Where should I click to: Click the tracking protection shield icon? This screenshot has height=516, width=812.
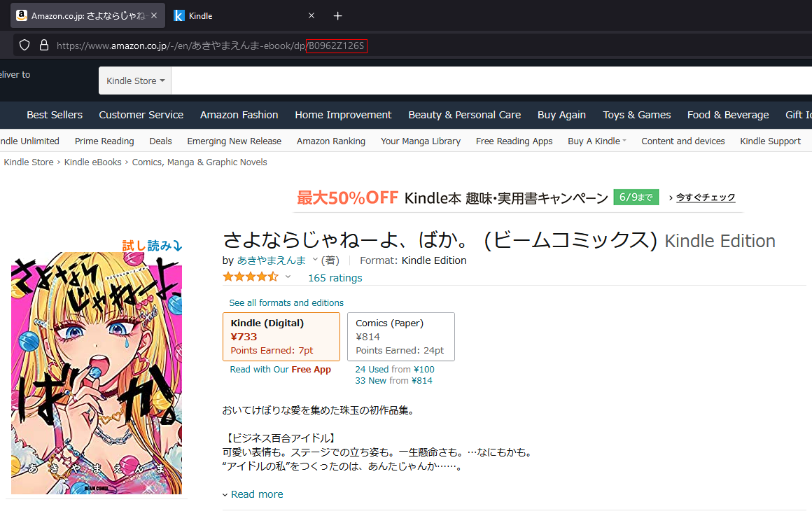(x=24, y=45)
